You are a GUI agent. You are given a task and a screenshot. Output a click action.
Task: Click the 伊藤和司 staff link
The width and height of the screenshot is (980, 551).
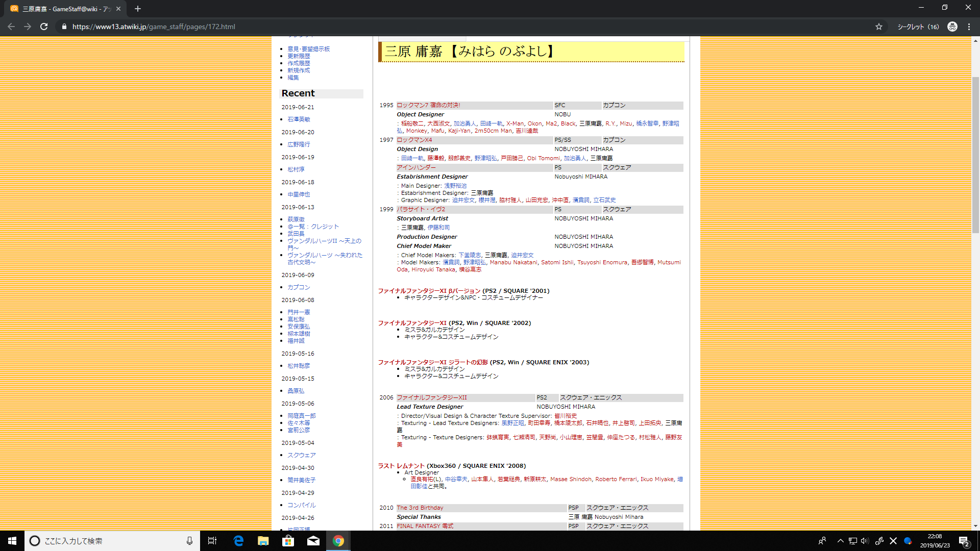438,228
